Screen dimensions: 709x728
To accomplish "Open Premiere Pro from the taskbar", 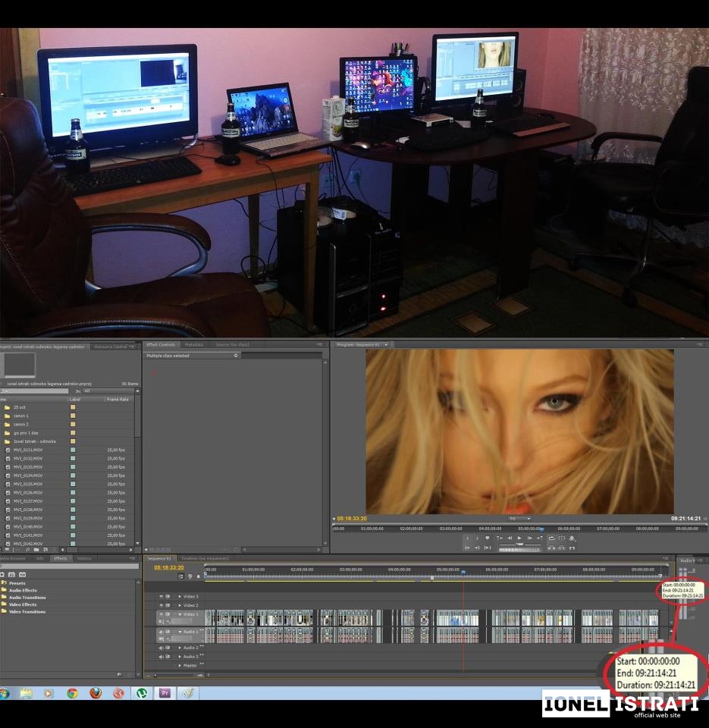I will 165,693.
